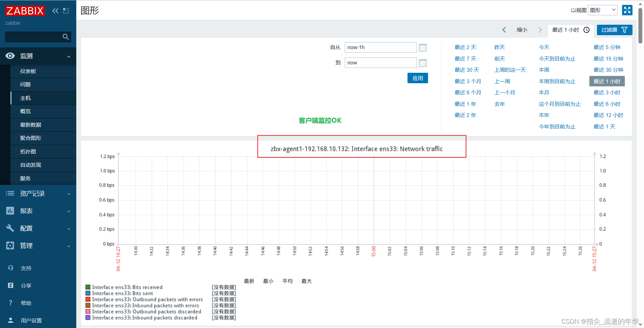Click the reports chart icon

tap(10, 211)
